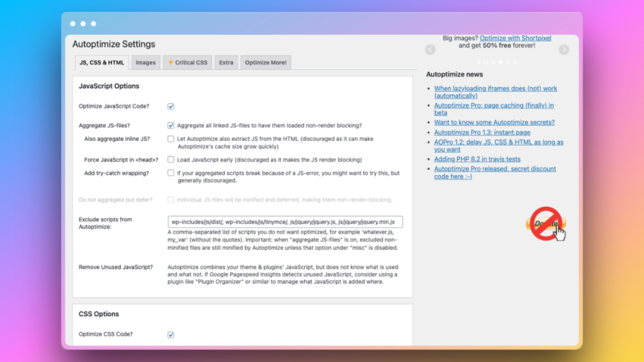
Task: Select the second banner carousel dot
Action: click(486, 62)
